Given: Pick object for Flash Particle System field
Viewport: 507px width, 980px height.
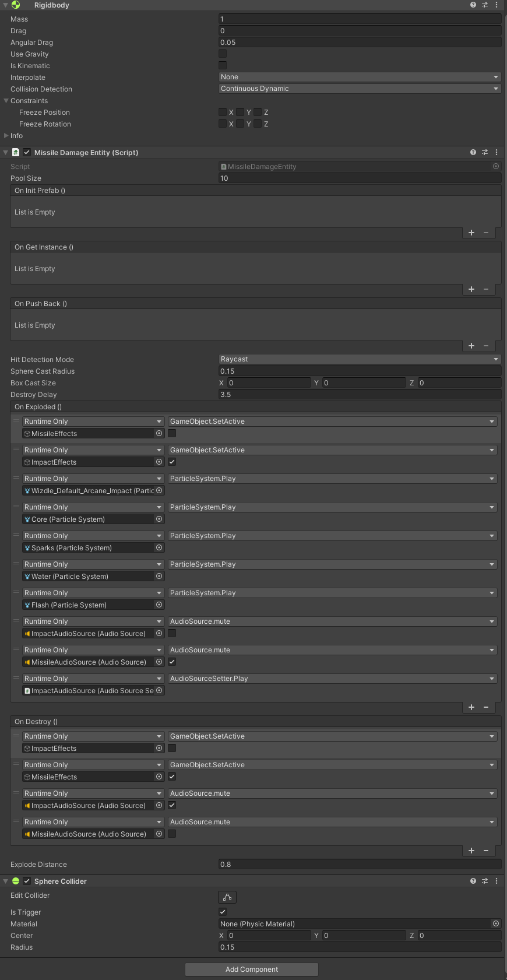Looking at the screenshot, I should (x=159, y=605).
